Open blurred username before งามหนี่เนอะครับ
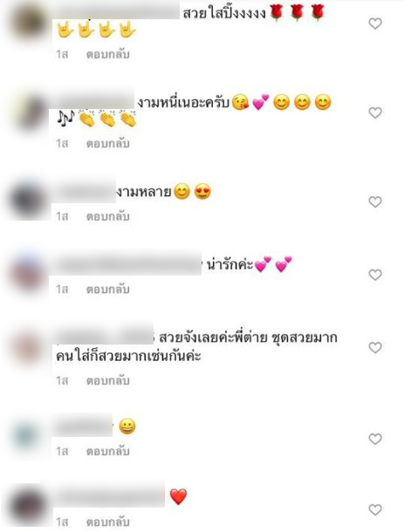The image size is (404, 532). click(95, 101)
